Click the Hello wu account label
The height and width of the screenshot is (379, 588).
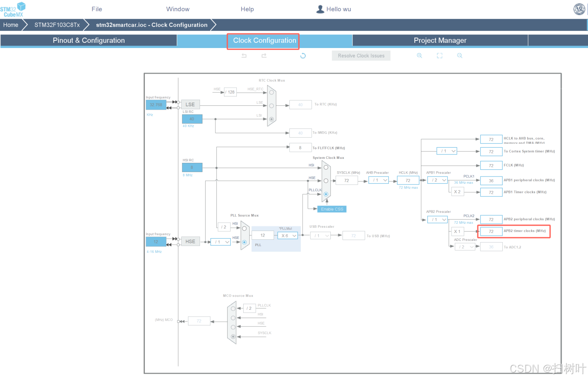[338, 9]
